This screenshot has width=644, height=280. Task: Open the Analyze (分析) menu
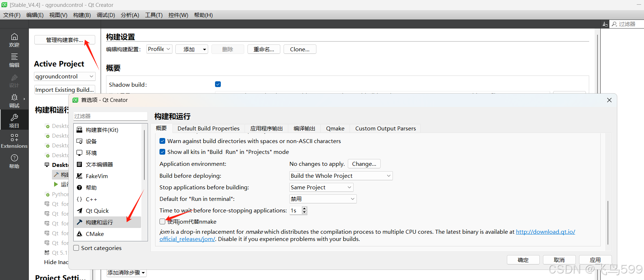(130, 15)
